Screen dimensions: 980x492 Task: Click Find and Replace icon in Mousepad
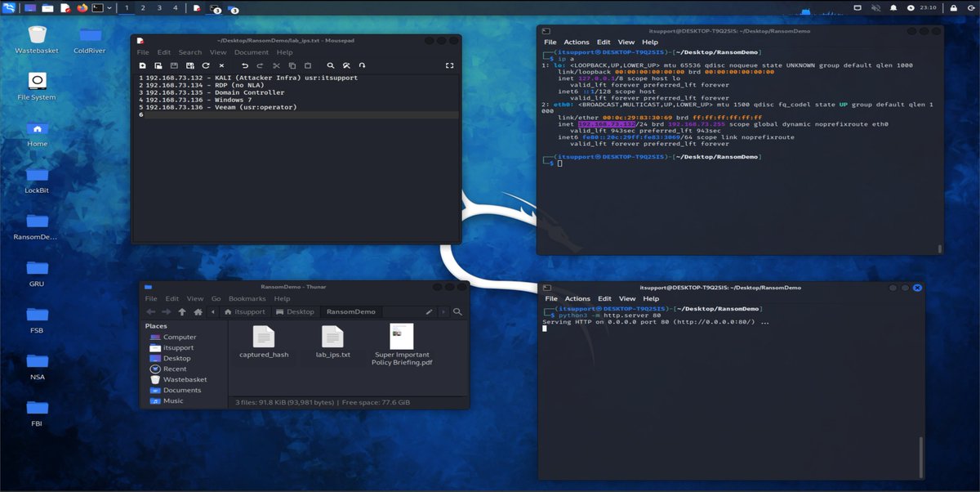(x=346, y=65)
